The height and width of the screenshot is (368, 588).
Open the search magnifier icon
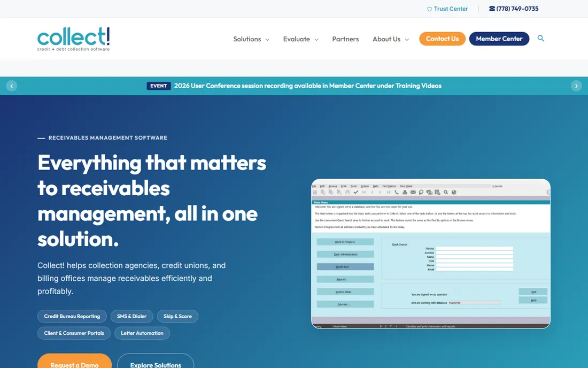click(x=541, y=39)
